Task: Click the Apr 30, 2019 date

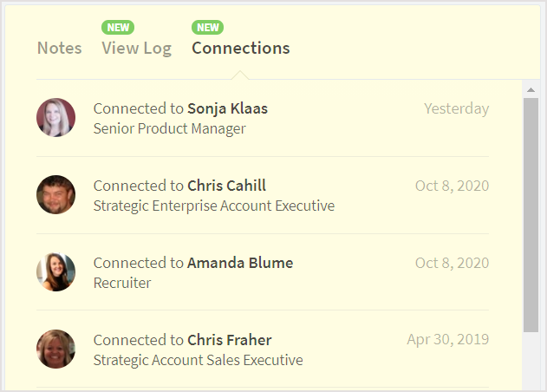Action: click(448, 339)
